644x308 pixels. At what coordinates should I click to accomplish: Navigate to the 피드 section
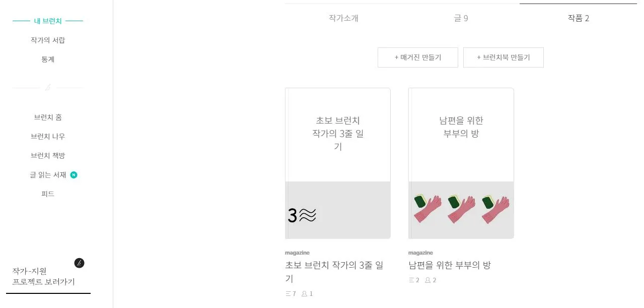point(47,194)
